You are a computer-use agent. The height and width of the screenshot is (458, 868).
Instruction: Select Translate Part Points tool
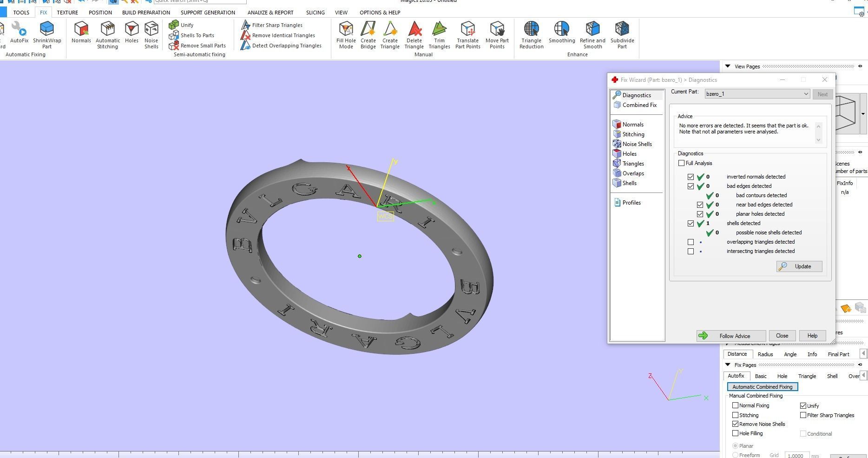(x=468, y=35)
